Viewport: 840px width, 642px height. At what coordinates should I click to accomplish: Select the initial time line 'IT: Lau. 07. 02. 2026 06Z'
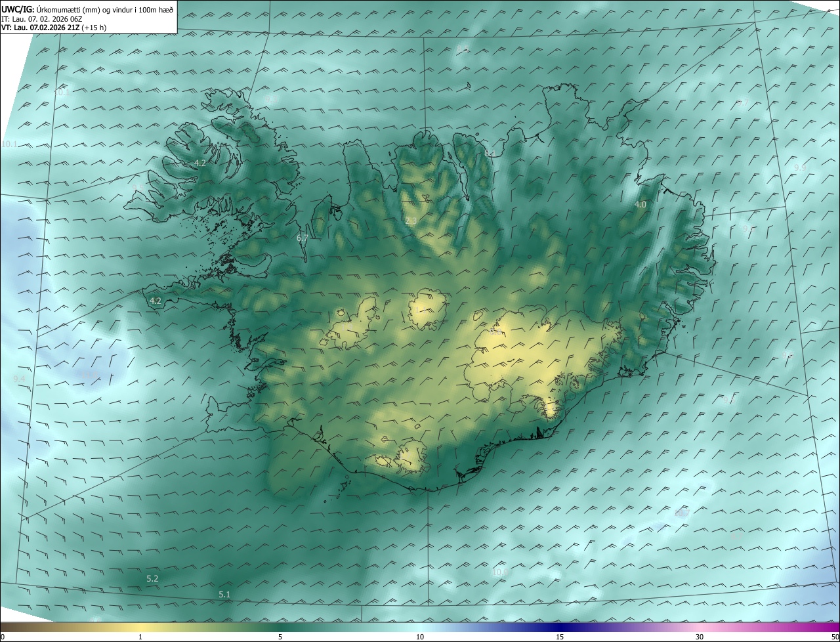pos(41,19)
